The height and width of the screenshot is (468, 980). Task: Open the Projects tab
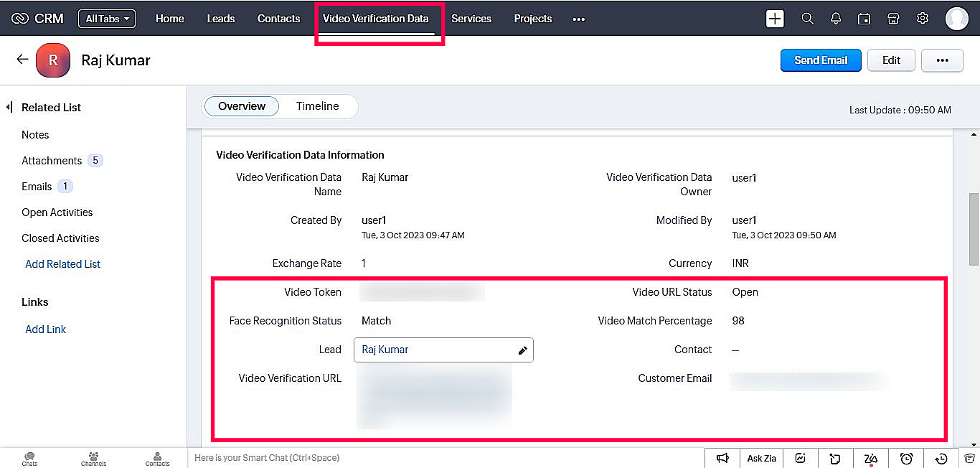[x=533, y=19]
